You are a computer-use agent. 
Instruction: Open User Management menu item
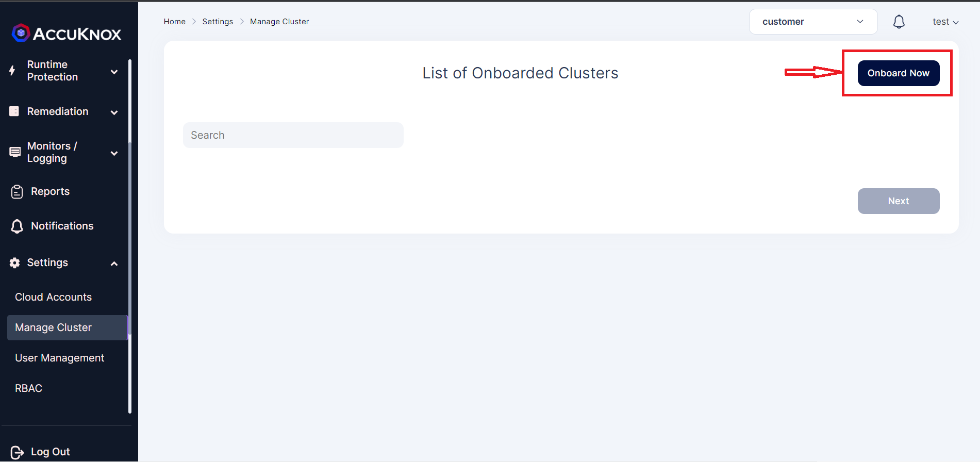pyautogui.click(x=60, y=358)
